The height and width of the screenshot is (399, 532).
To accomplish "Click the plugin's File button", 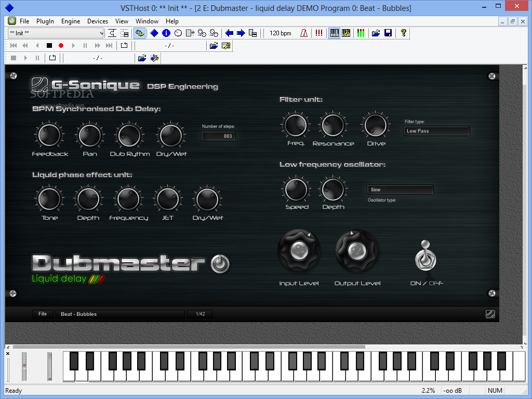I will 43,314.
